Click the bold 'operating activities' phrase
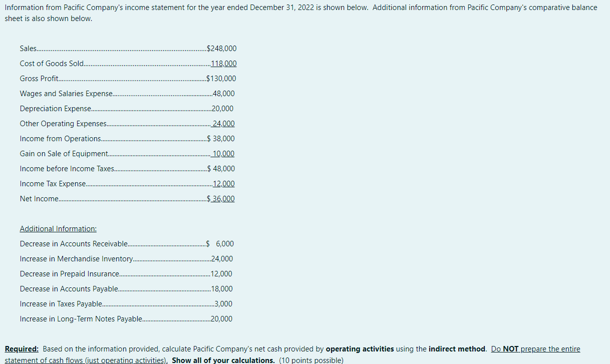The height and width of the screenshot is (364, 610). click(x=360, y=349)
